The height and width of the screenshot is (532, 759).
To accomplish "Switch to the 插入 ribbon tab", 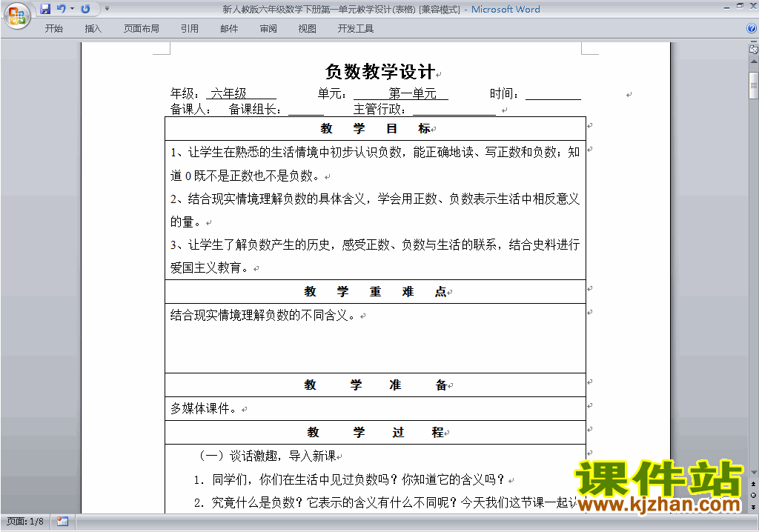I will coord(93,29).
